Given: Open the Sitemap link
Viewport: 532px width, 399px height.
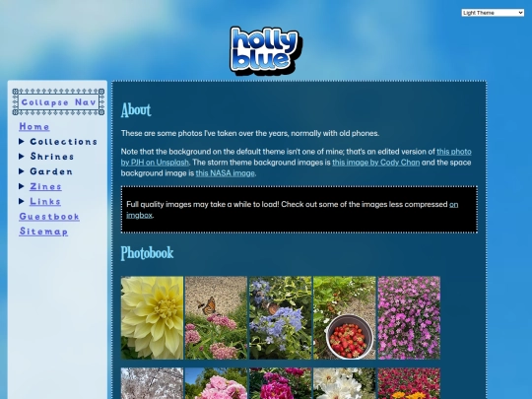Looking at the screenshot, I should pyautogui.click(x=43, y=232).
